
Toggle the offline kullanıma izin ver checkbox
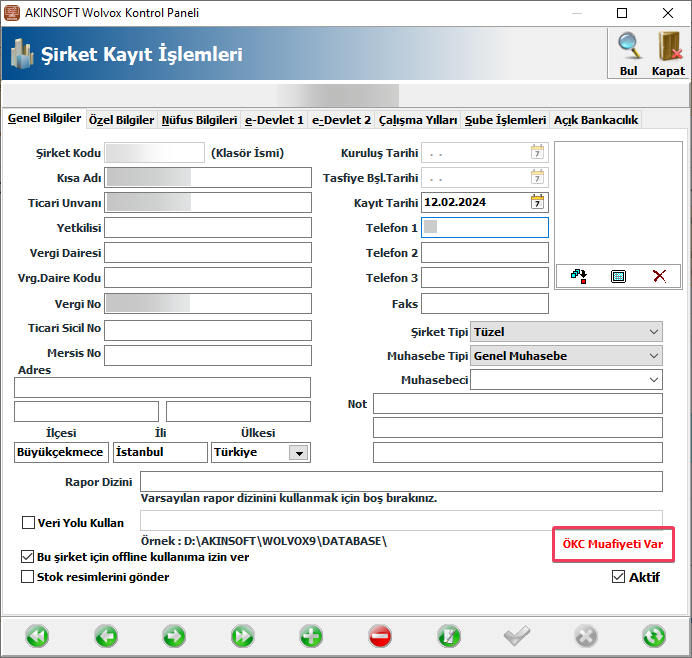click(28, 557)
